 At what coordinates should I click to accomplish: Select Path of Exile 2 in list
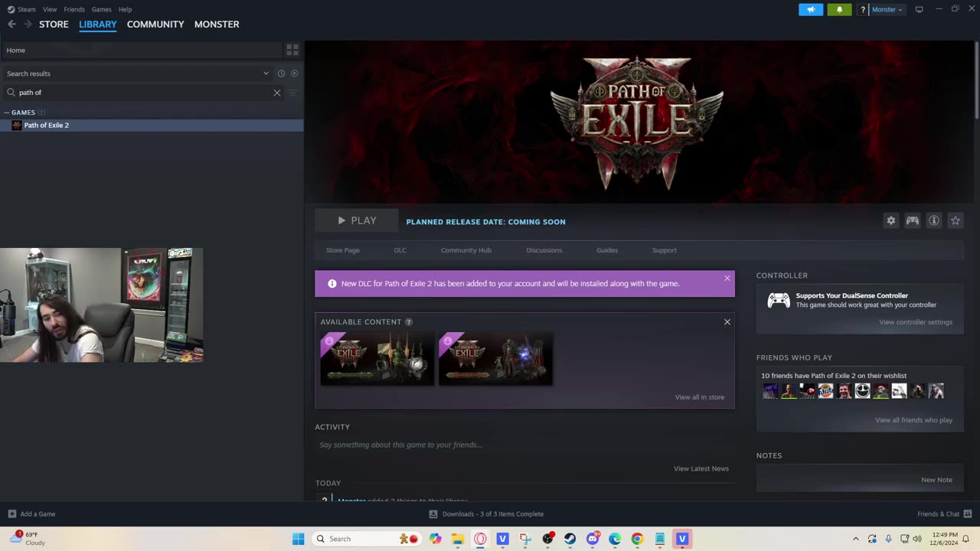152,126
